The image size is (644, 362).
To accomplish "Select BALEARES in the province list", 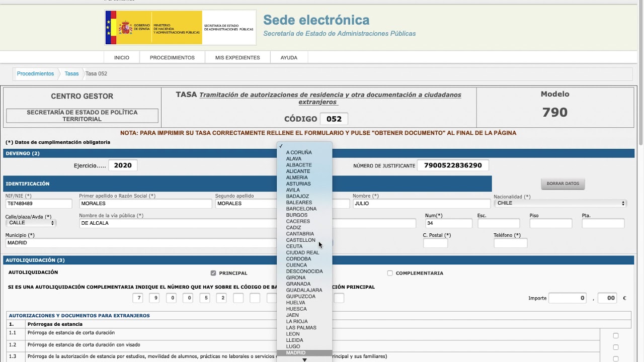I will (x=304, y=203).
